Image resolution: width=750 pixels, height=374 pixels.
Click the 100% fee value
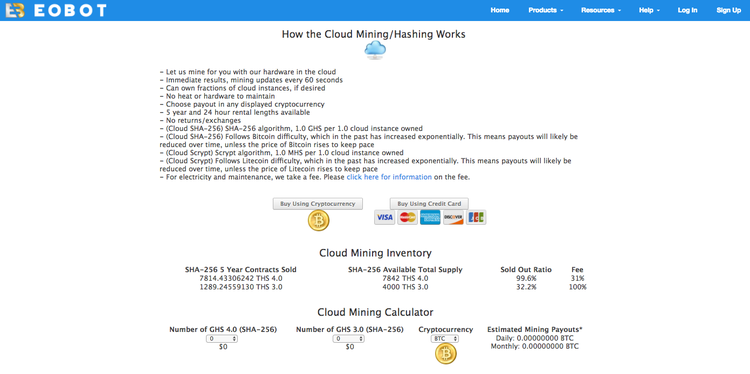(577, 287)
